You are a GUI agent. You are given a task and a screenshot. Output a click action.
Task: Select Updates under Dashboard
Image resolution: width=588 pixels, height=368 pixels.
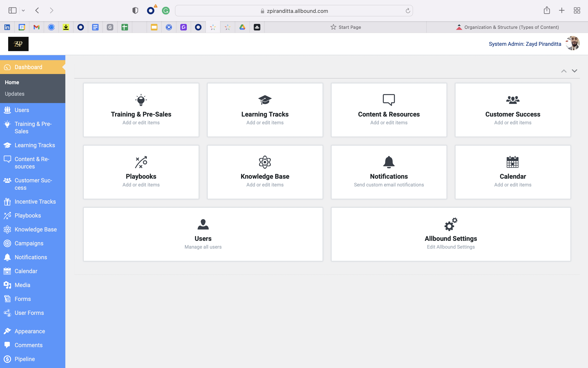click(14, 94)
